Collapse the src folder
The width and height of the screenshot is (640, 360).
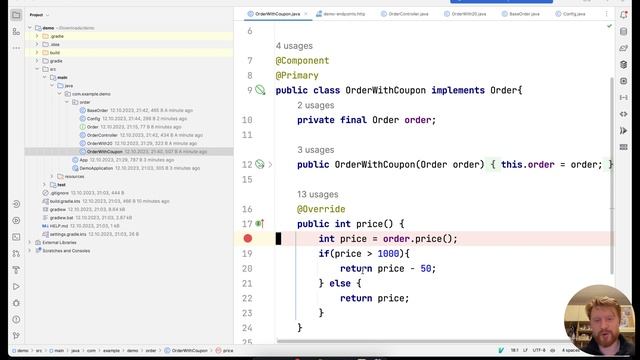tap(37, 69)
